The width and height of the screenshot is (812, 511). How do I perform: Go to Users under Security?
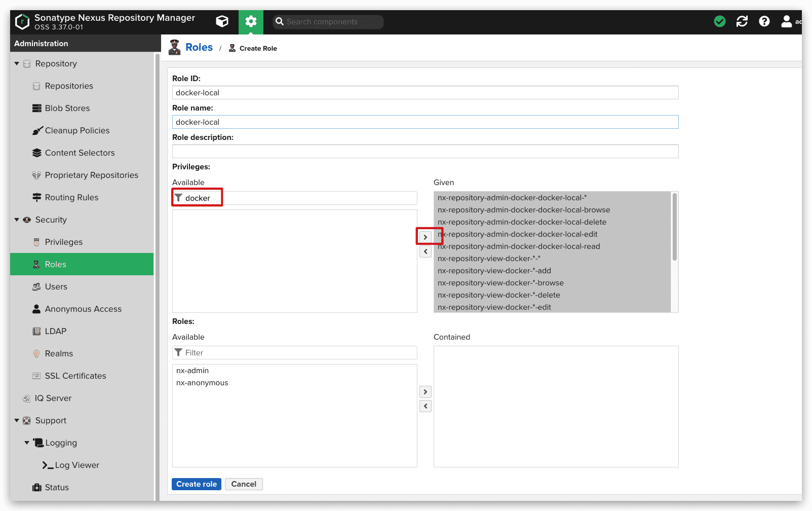(x=56, y=287)
